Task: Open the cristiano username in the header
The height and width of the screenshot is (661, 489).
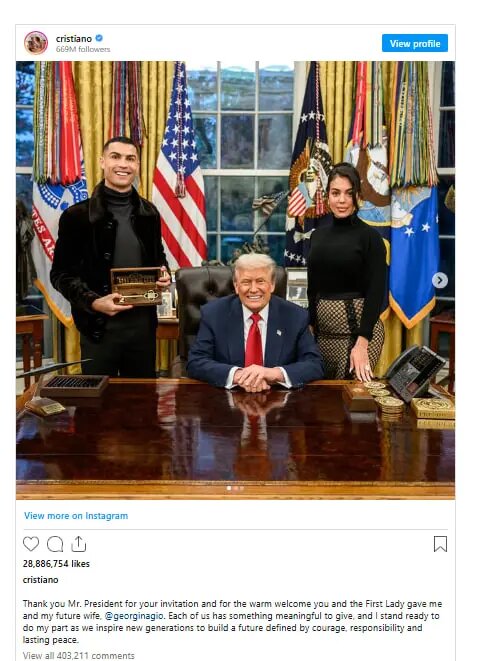Action: [74, 39]
